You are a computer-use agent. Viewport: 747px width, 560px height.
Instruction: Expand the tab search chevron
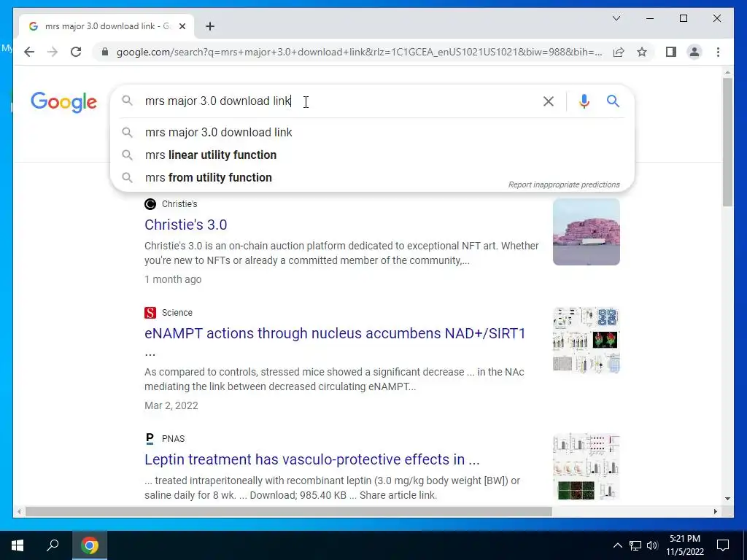616,18
